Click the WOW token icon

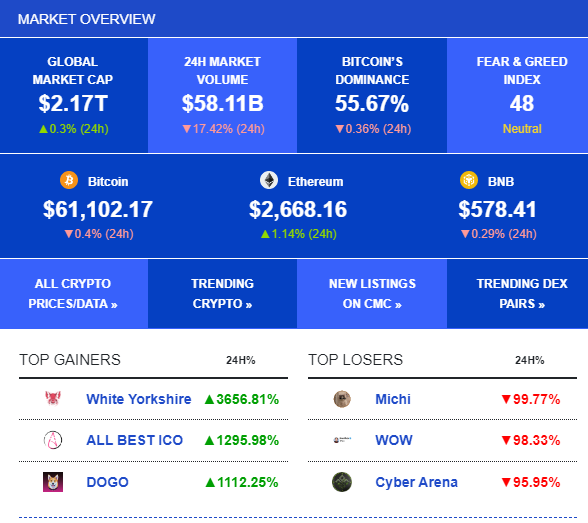click(x=342, y=440)
